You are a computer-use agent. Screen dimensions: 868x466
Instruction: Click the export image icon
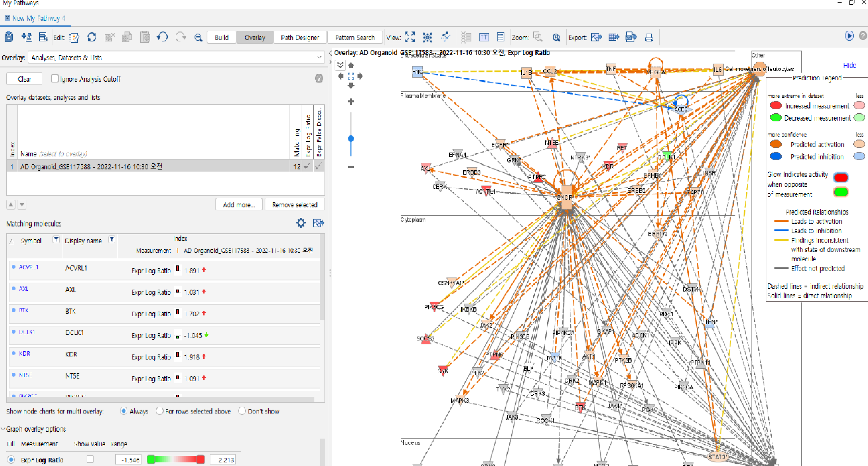[596, 37]
